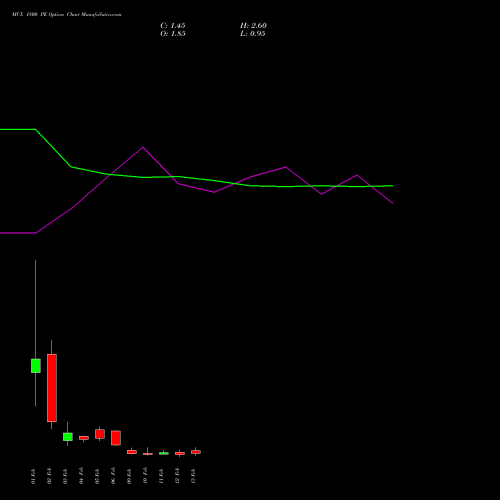
Task: Select the green candlestick for 01 Feb
Action: (36, 366)
